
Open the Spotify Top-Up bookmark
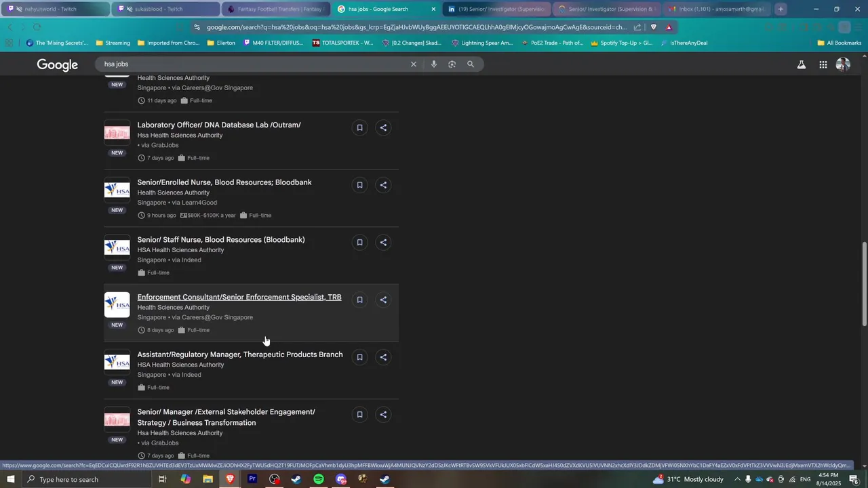pyautogui.click(x=622, y=43)
